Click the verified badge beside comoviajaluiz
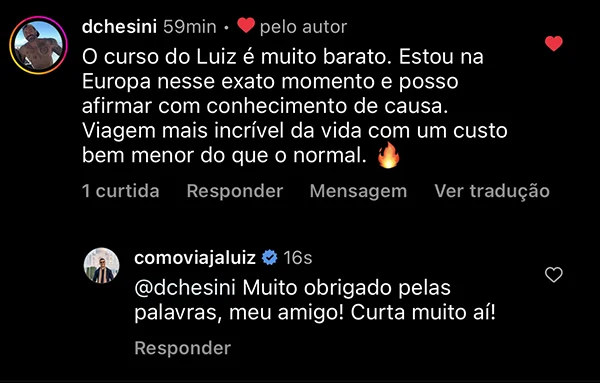Image resolution: width=600 pixels, height=383 pixels. point(270,258)
